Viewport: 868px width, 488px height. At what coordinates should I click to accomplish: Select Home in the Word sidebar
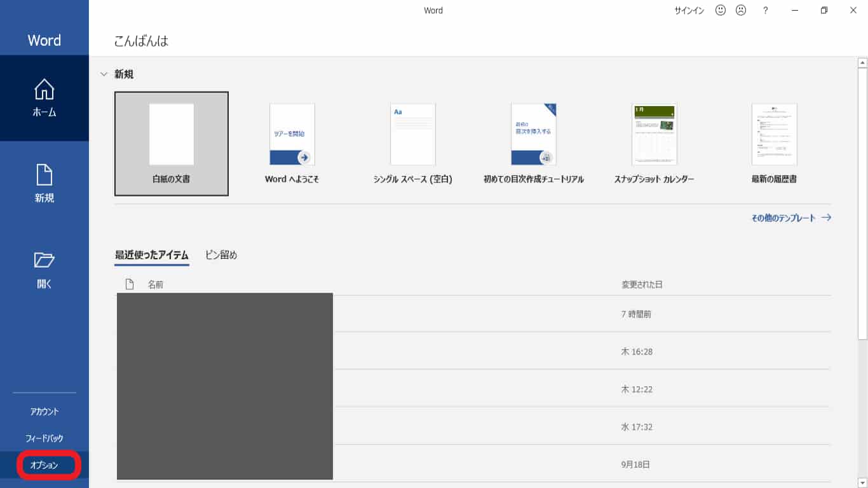44,98
